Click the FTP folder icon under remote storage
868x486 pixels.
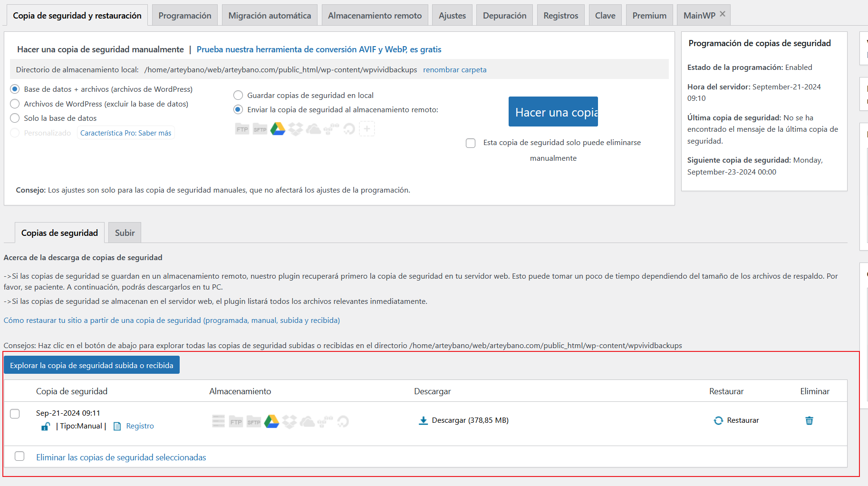pyautogui.click(x=242, y=129)
